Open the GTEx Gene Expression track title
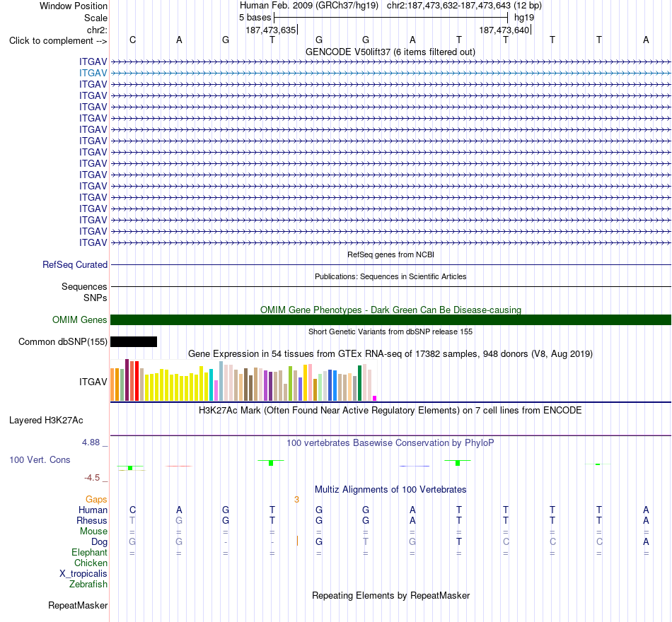 pos(390,354)
